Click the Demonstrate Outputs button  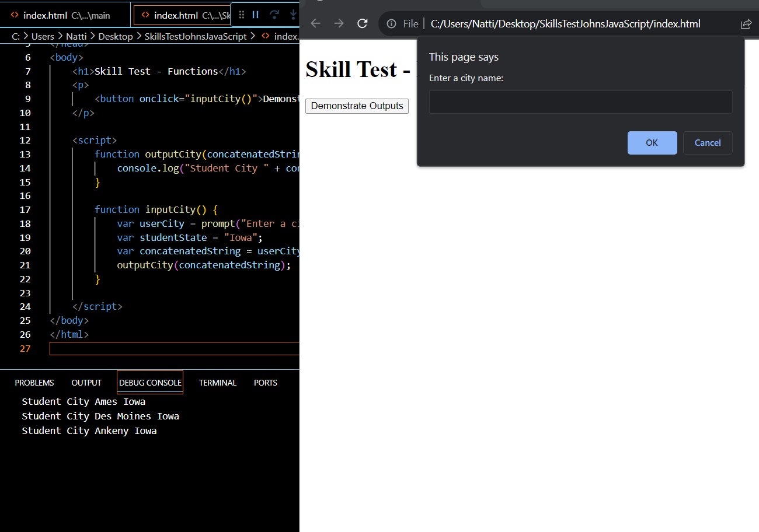click(357, 106)
